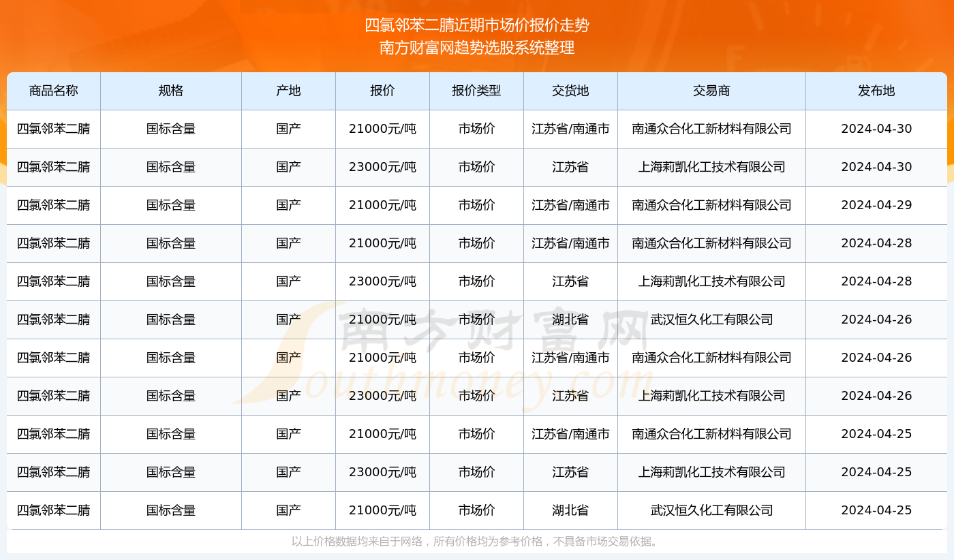Click 江苏省 delivery place in second row
The image size is (954, 560).
570,167
